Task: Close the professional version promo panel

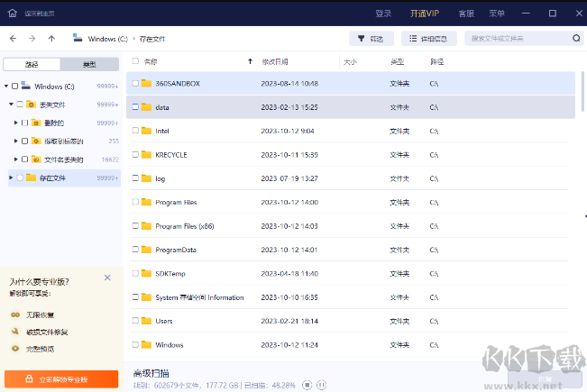Action: click(x=108, y=278)
